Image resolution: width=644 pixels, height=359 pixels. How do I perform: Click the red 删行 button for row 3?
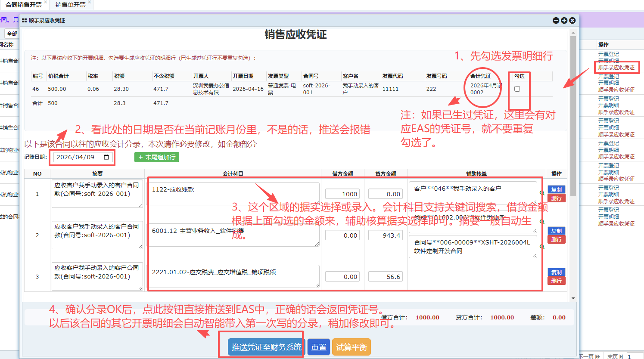tap(556, 281)
